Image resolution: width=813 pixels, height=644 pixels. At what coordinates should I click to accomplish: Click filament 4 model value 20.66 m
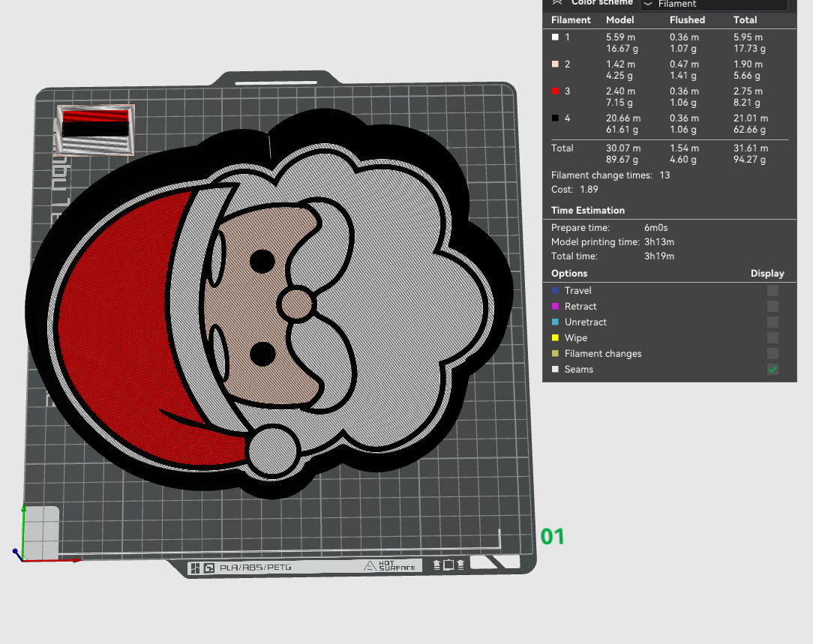coord(623,118)
